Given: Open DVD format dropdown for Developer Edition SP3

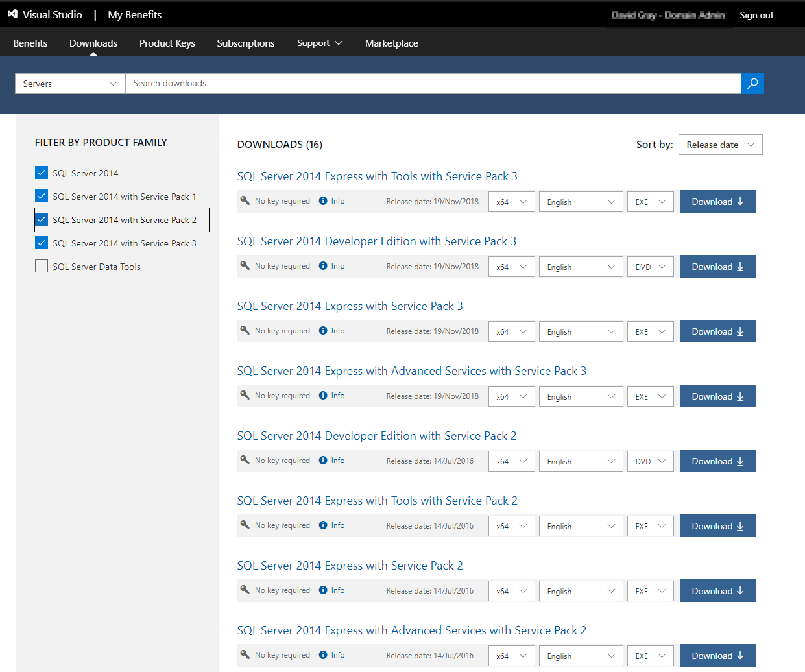Looking at the screenshot, I should point(651,267).
